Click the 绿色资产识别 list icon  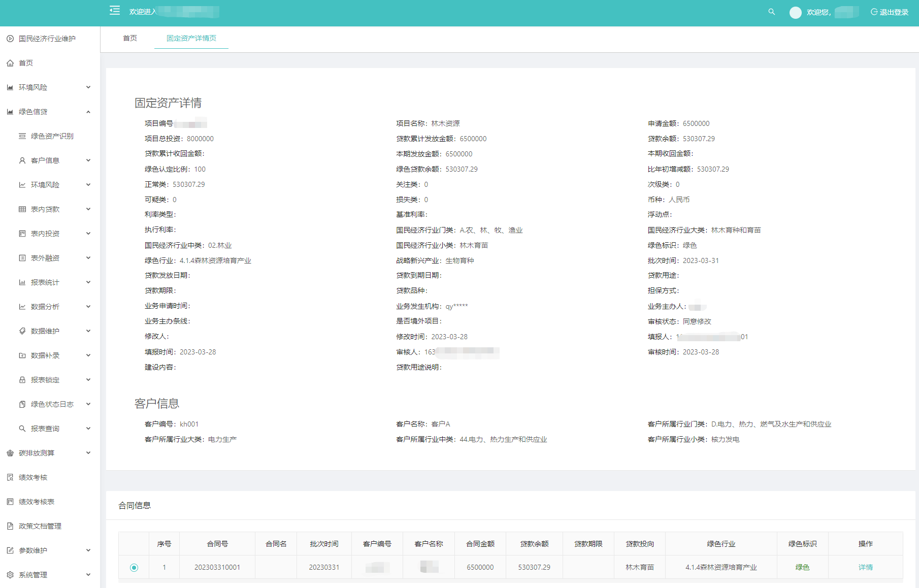tap(22, 136)
